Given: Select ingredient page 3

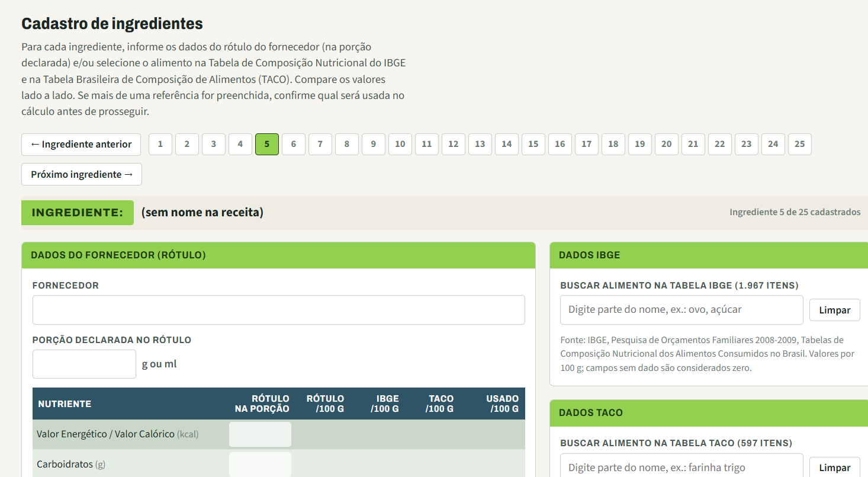Looking at the screenshot, I should 214,144.
